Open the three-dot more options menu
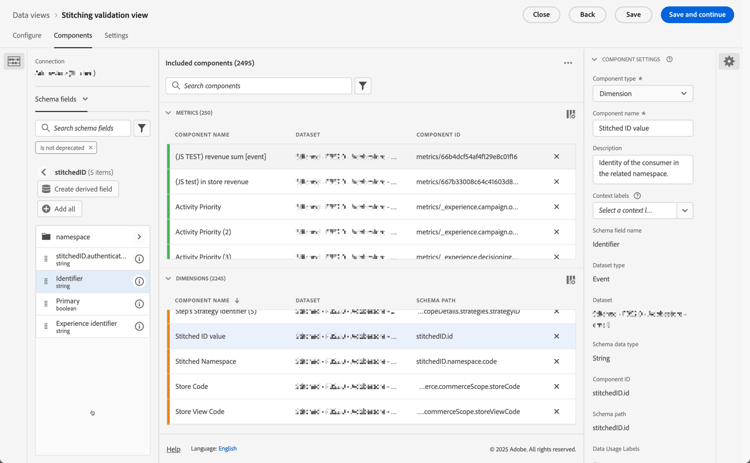 (x=568, y=63)
